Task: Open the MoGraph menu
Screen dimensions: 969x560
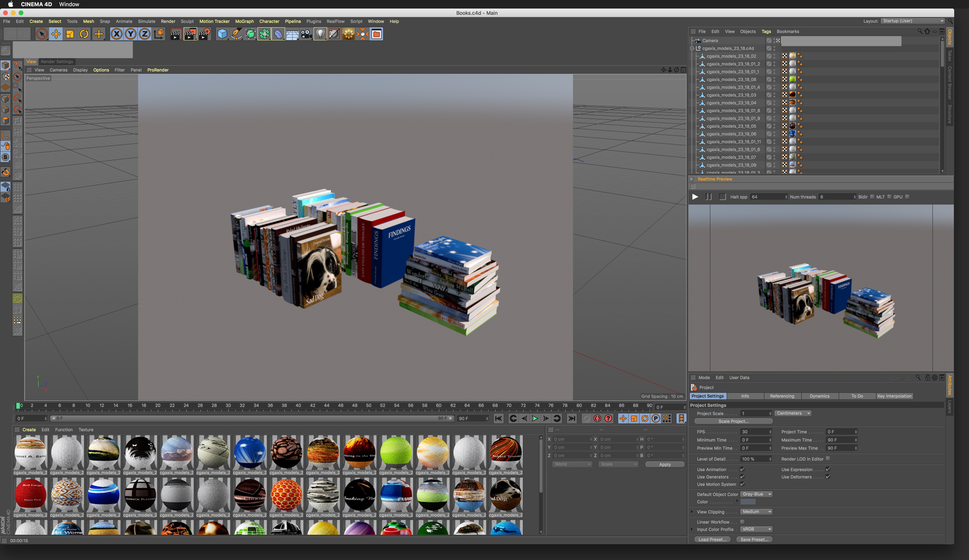Action: point(244,22)
